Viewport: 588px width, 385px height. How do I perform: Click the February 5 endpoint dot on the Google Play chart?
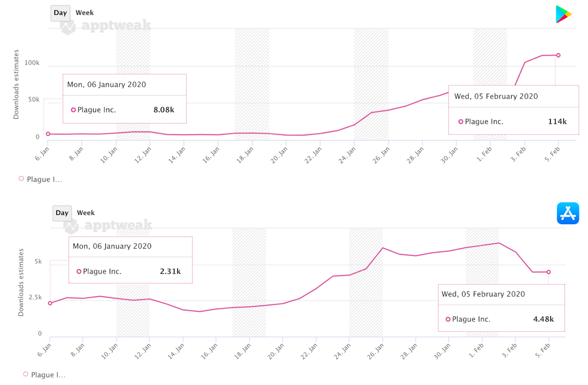pyautogui.click(x=557, y=55)
